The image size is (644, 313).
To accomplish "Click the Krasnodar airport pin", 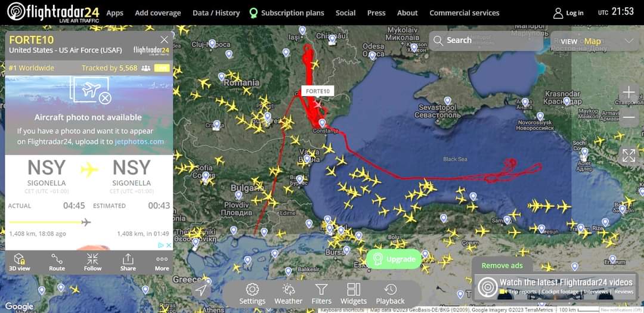I will (x=567, y=101).
